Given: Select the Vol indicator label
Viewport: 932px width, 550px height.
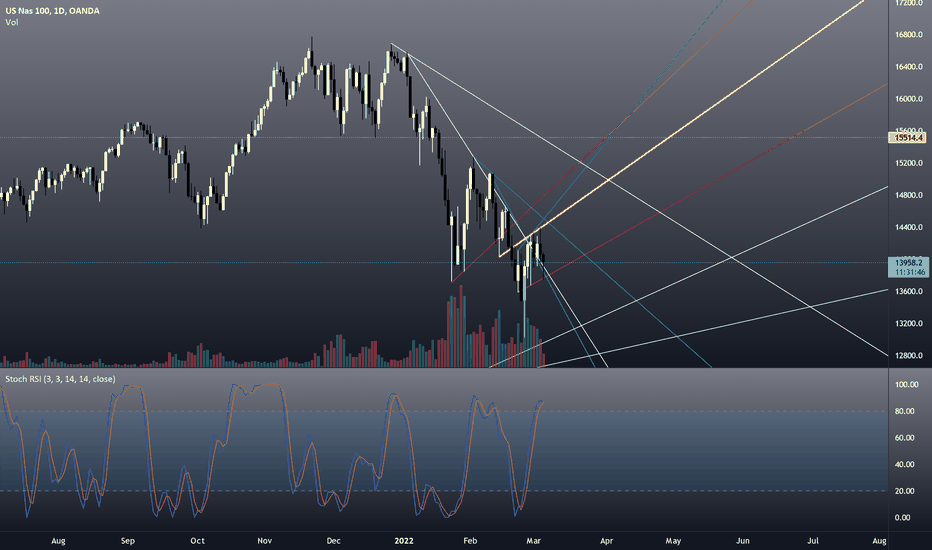Looking at the screenshot, I should click(11, 22).
